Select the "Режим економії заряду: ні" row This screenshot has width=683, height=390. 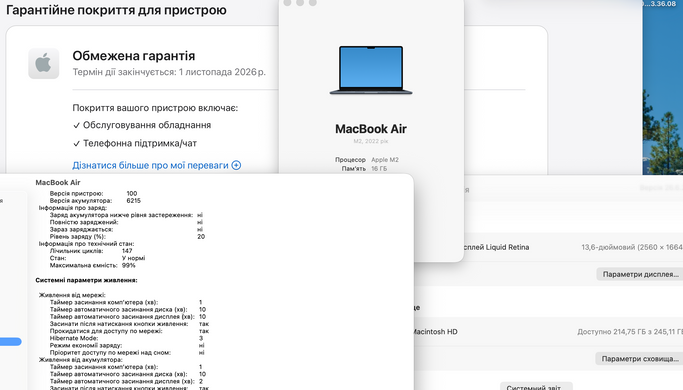[126, 346]
